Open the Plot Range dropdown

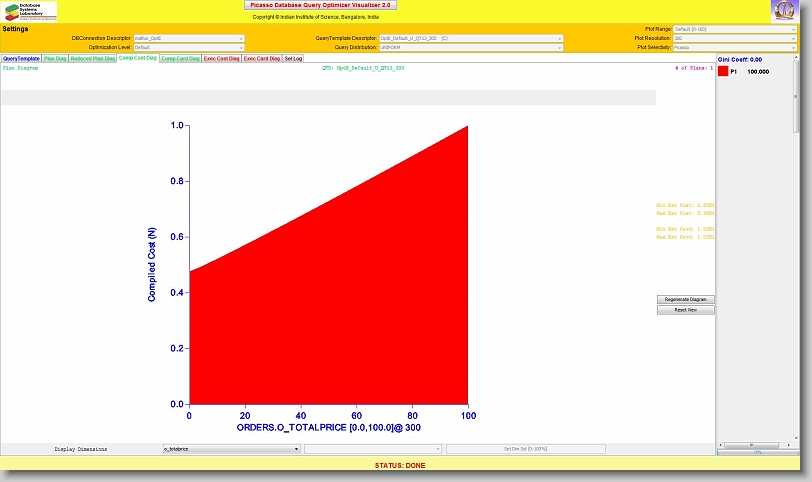click(x=735, y=29)
